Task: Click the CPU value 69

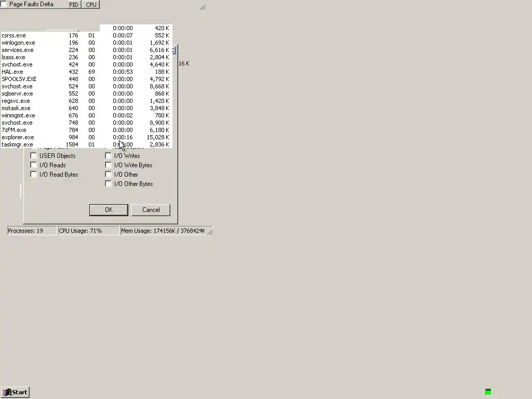Action: tap(91, 72)
